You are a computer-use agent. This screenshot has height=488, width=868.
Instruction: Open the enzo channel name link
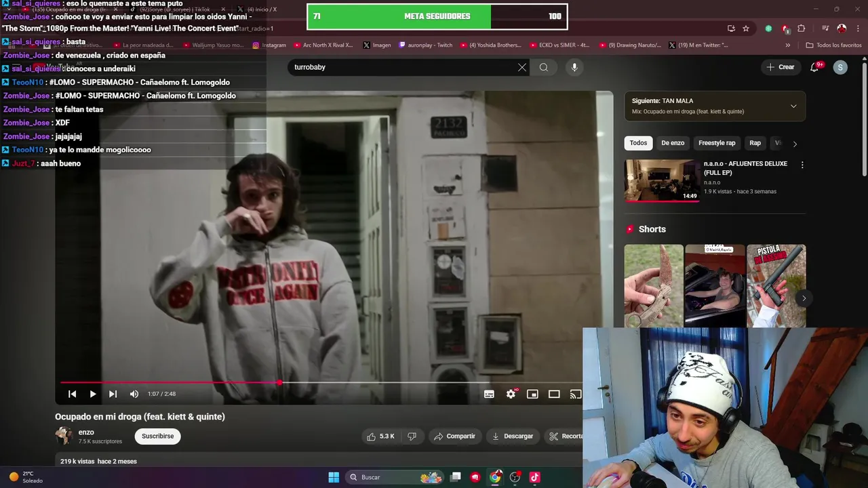[x=86, y=432]
